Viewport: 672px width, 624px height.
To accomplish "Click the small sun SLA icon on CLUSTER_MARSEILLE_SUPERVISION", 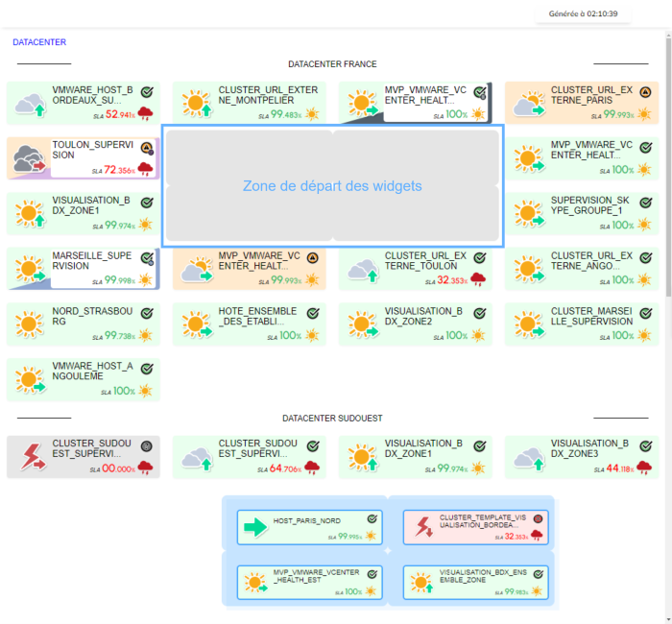I will point(644,336).
